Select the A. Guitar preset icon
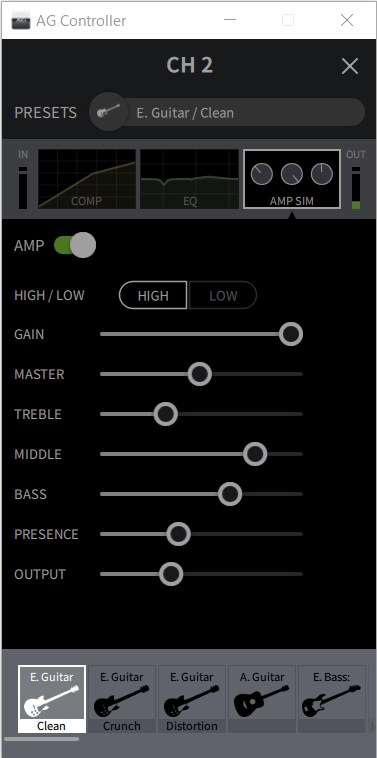This screenshot has width=377, height=758. 262,699
